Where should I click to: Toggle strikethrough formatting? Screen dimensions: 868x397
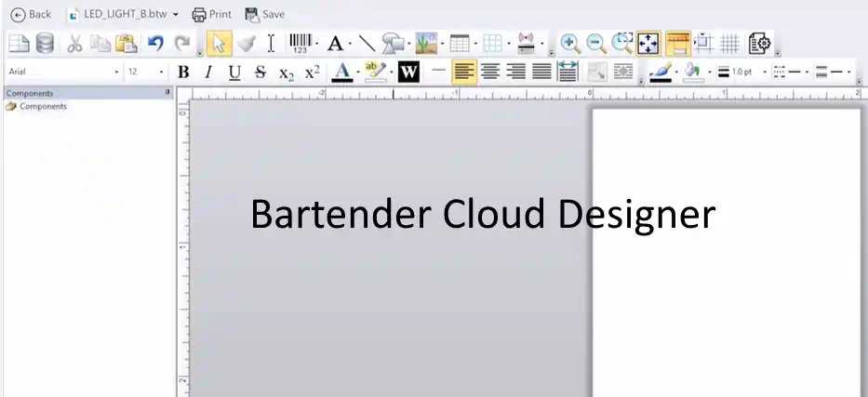point(260,73)
